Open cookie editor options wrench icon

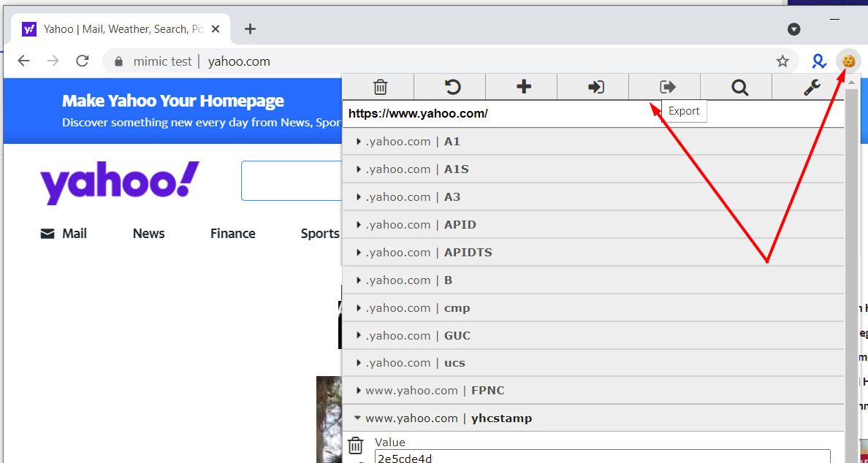pyautogui.click(x=812, y=87)
